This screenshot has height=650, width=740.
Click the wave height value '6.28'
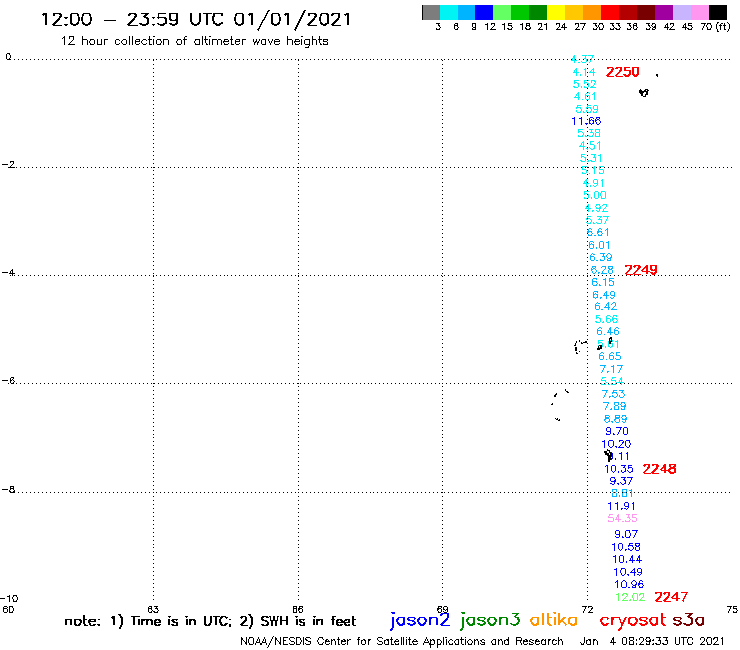pos(602,270)
